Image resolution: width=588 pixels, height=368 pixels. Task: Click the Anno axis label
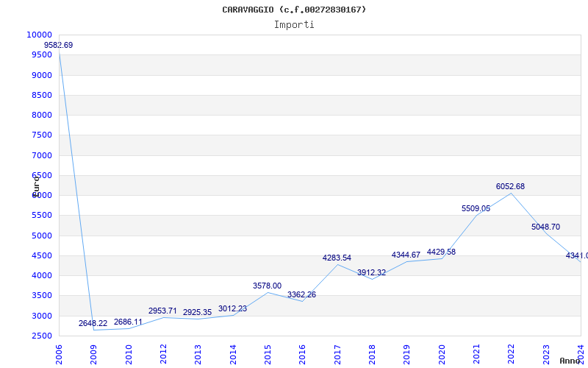point(570,361)
